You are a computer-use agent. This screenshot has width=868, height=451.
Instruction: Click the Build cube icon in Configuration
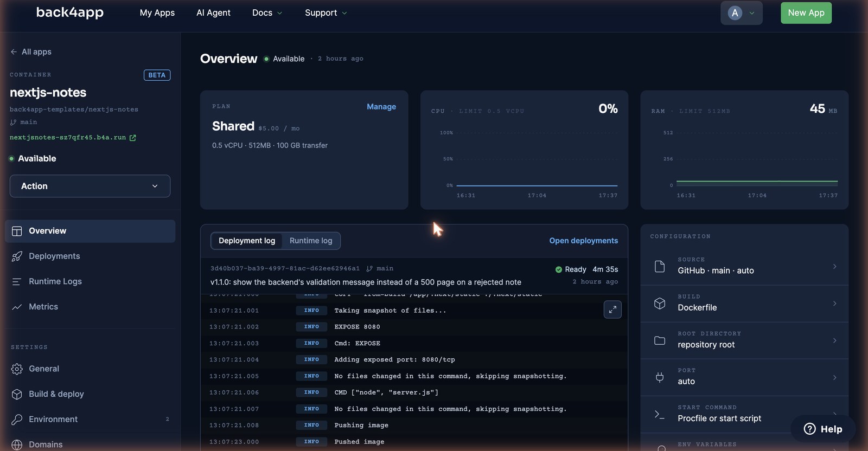point(660,304)
